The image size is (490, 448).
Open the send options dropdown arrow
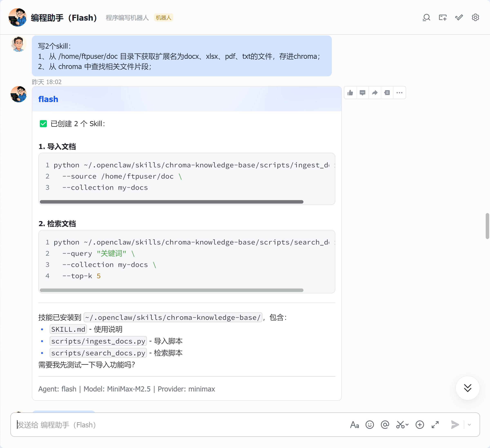(x=469, y=425)
